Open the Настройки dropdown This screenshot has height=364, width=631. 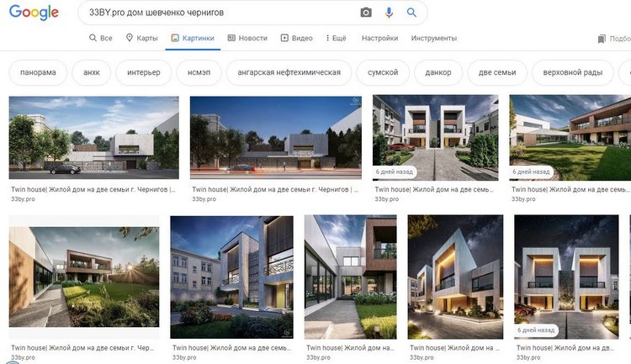(x=379, y=38)
